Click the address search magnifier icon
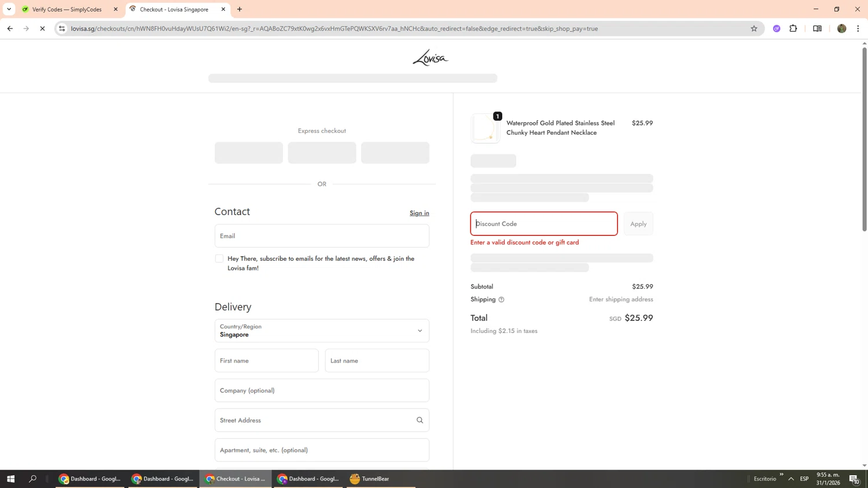 420,420
